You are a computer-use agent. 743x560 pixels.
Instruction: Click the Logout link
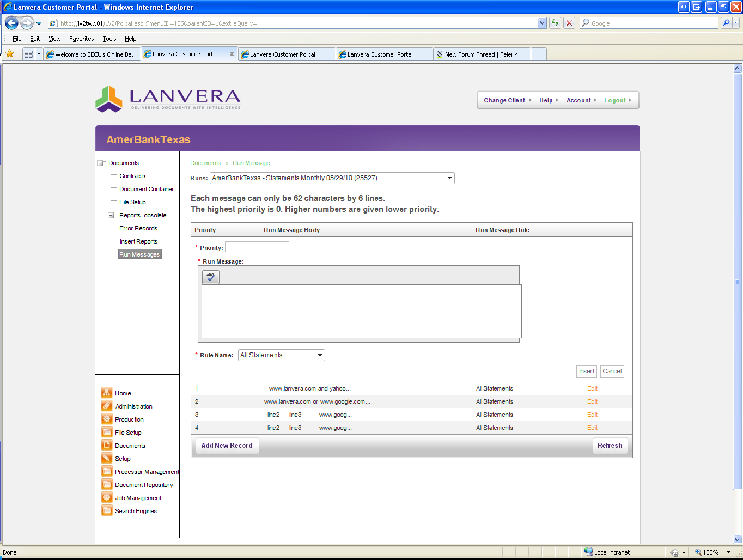point(618,100)
